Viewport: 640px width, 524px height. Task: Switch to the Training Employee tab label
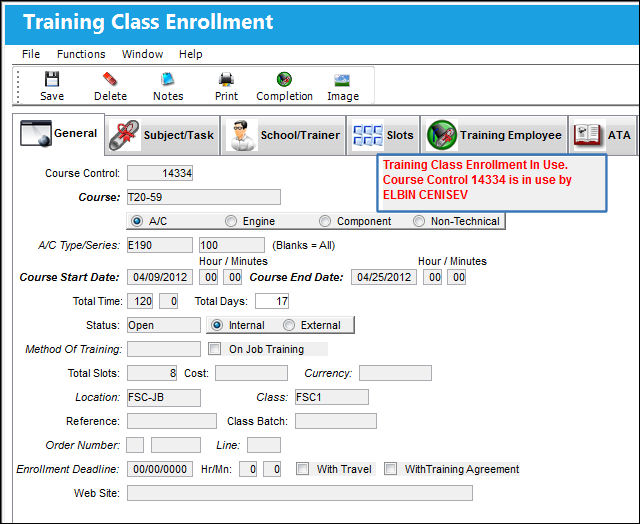[511, 135]
